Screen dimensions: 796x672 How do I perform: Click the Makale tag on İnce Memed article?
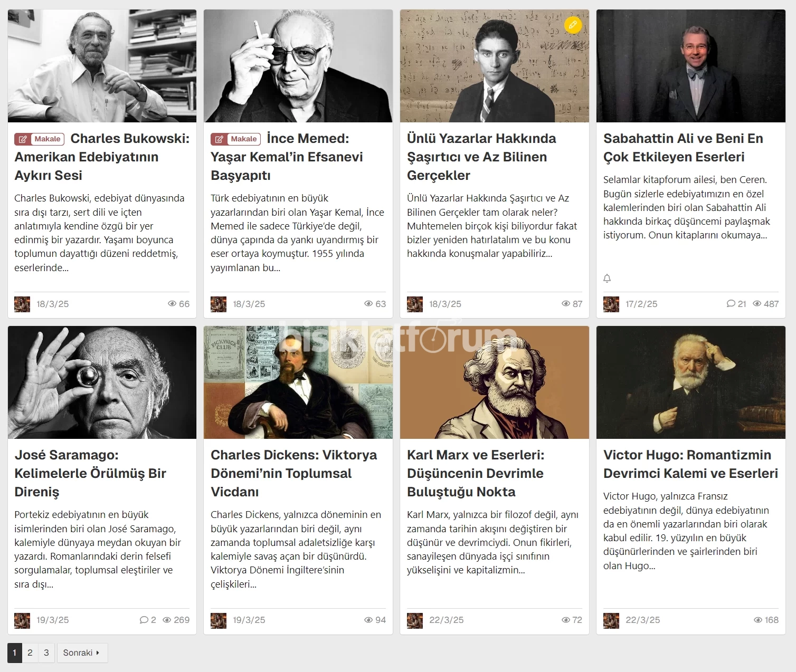coord(236,139)
